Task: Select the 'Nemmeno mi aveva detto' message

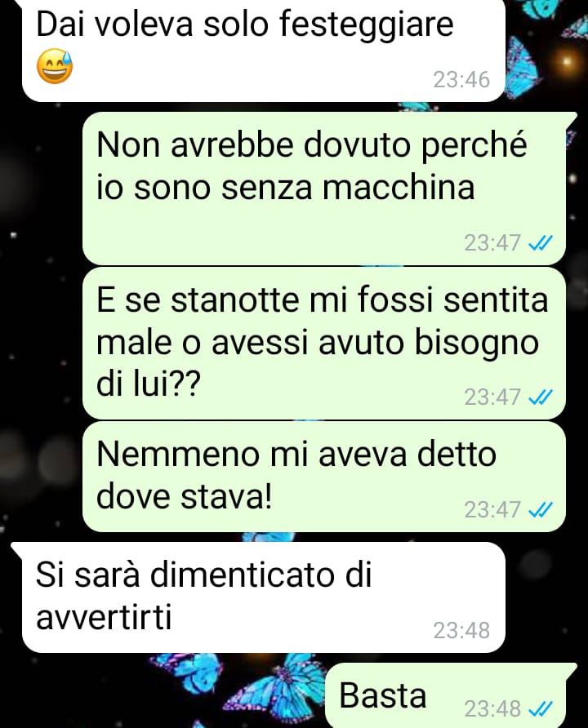Action: 324,477
